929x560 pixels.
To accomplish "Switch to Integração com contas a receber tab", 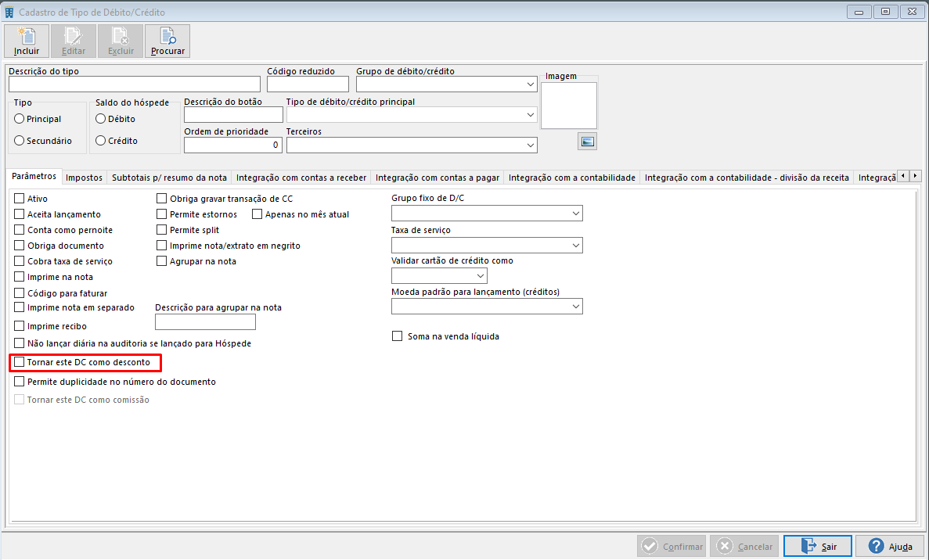I will pos(301,178).
